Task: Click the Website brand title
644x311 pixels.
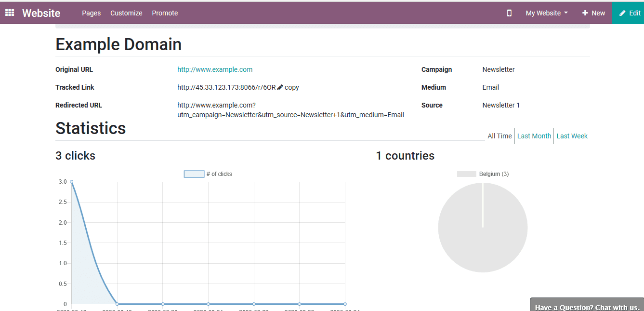Action: point(41,13)
